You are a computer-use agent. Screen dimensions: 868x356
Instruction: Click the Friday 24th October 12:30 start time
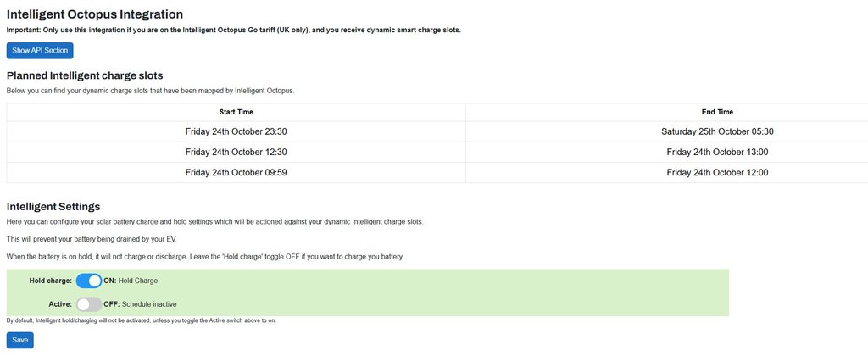pyautogui.click(x=236, y=152)
